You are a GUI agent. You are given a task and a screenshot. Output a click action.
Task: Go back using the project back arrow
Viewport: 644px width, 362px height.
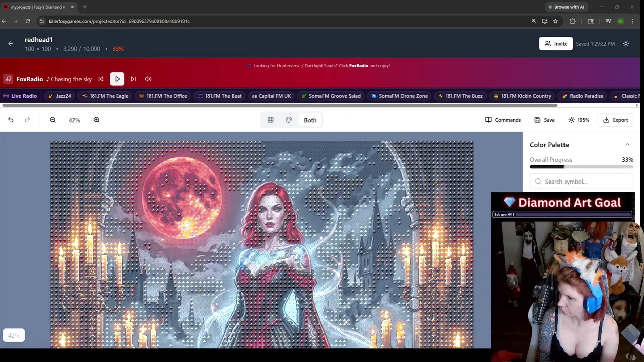click(x=11, y=44)
